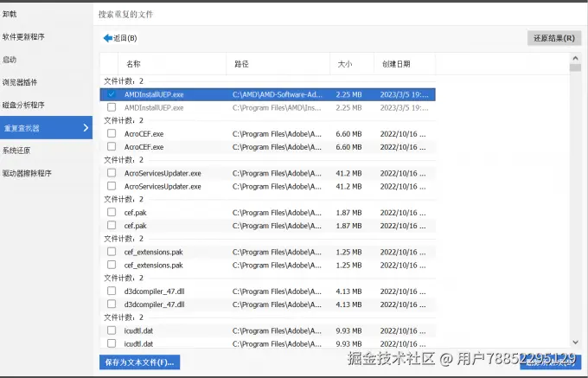Sort list by the 路径 column header

pyautogui.click(x=278, y=64)
